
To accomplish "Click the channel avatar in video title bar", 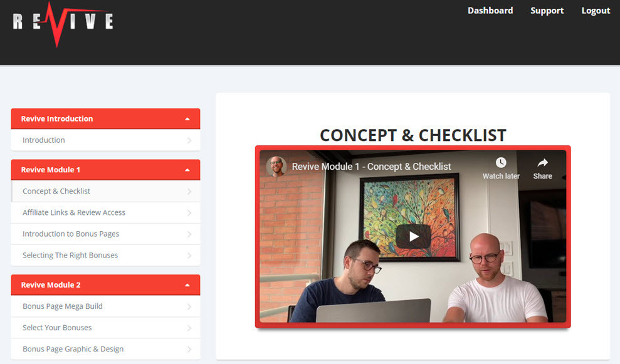I will 276,167.
